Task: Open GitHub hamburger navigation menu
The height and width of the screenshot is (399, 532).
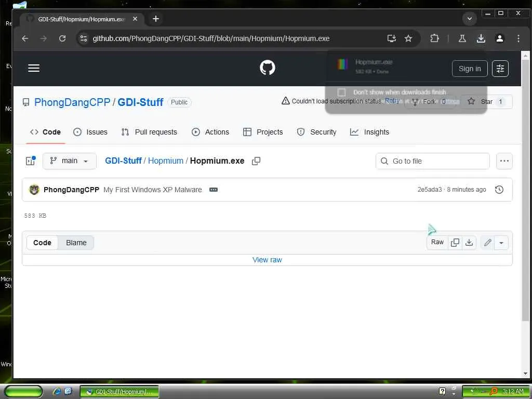Action: pos(34,68)
